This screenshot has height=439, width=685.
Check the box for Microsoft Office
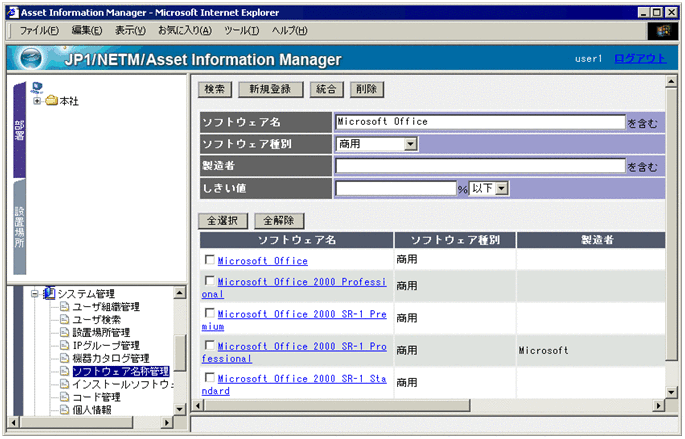[x=209, y=260]
